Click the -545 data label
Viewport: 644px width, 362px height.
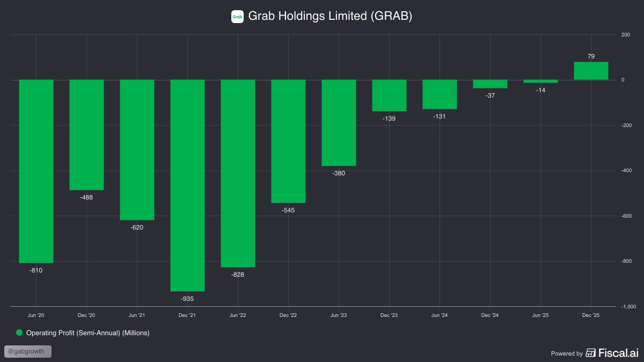pyautogui.click(x=288, y=210)
